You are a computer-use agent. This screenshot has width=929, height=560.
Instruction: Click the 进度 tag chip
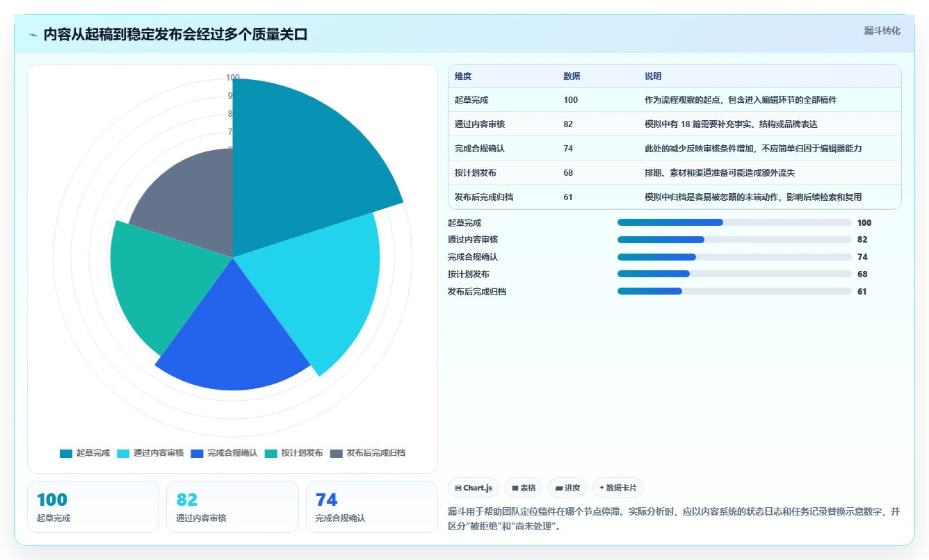pyautogui.click(x=567, y=488)
